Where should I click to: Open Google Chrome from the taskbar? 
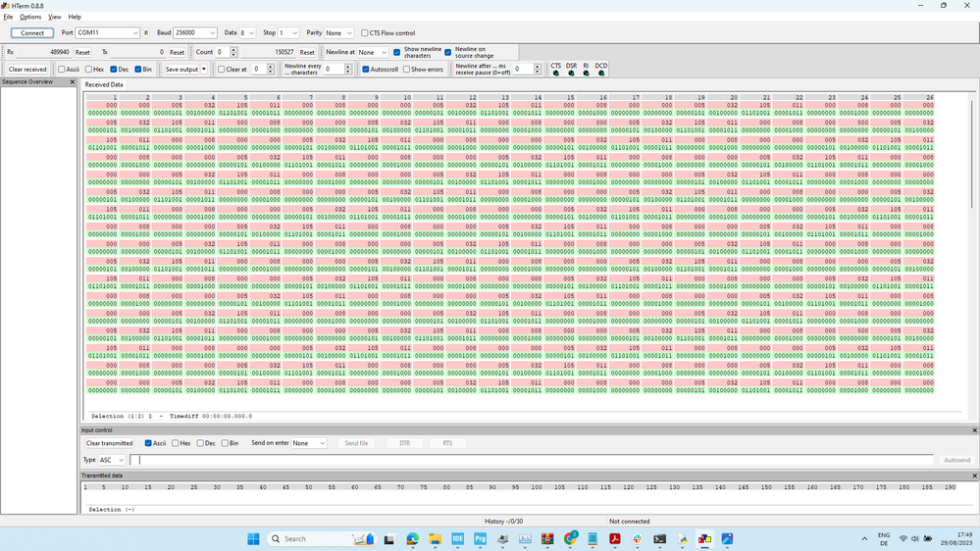point(570,538)
